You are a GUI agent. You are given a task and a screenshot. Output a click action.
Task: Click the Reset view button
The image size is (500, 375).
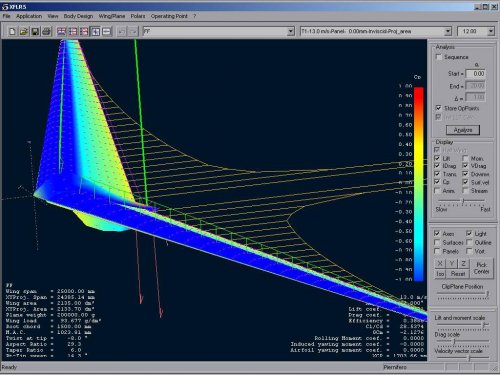tap(458, 274)
